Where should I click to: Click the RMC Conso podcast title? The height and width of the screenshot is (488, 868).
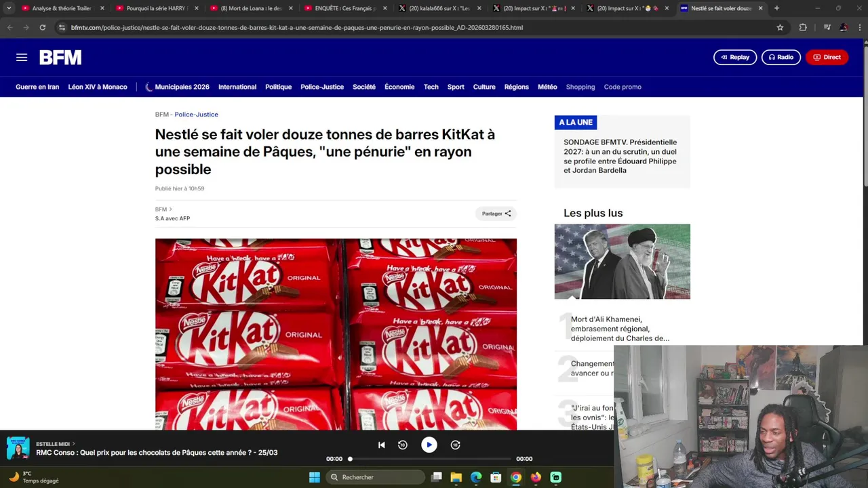click(157, 453)
